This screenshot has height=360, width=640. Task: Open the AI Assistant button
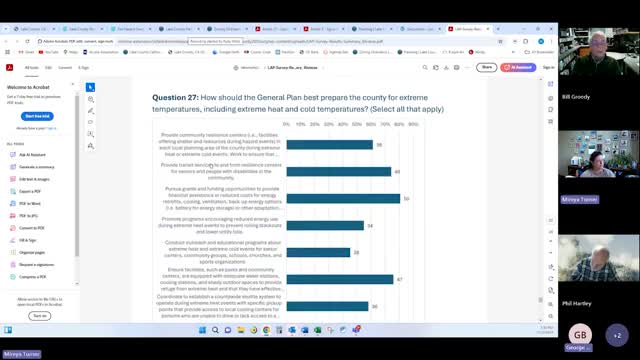pos(518,67)
